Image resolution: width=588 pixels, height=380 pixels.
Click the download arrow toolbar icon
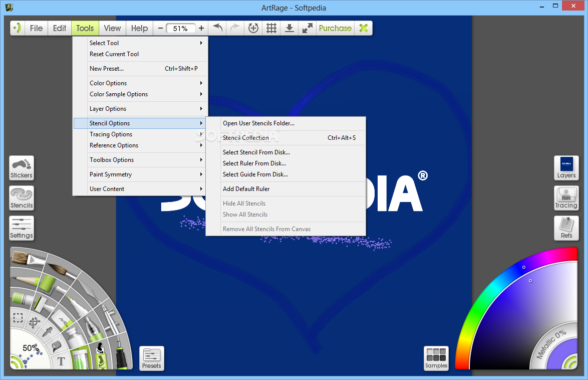[289, 28]
